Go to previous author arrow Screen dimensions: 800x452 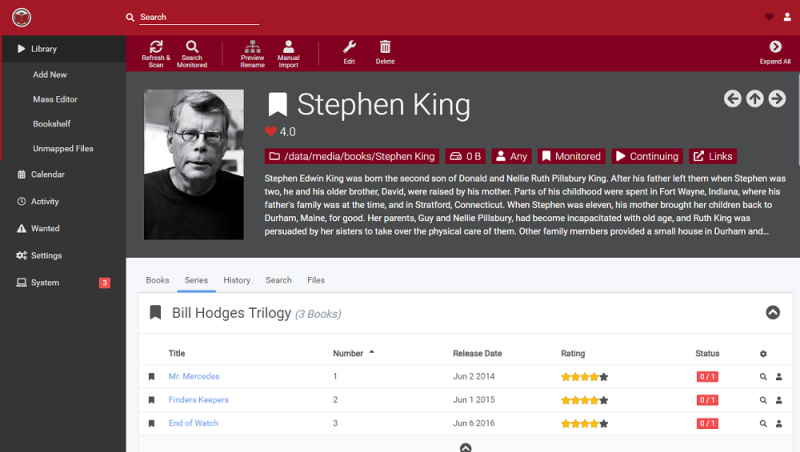[733, 98]
